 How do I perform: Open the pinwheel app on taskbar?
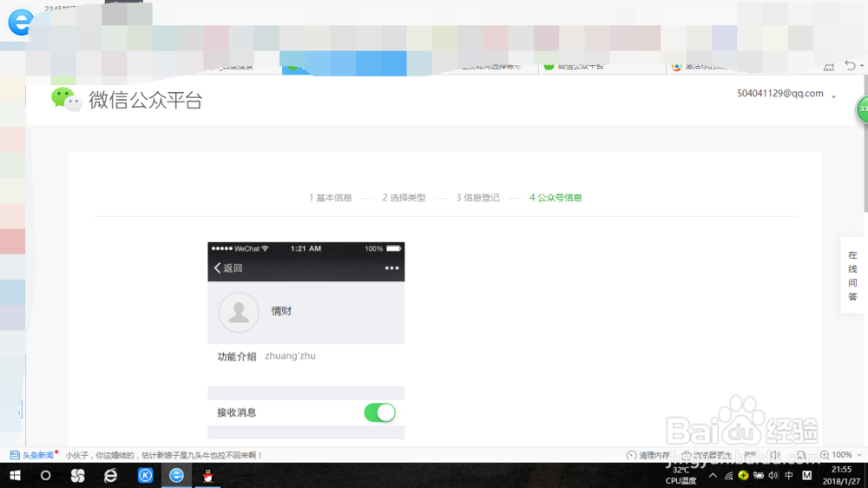(78, 475)
